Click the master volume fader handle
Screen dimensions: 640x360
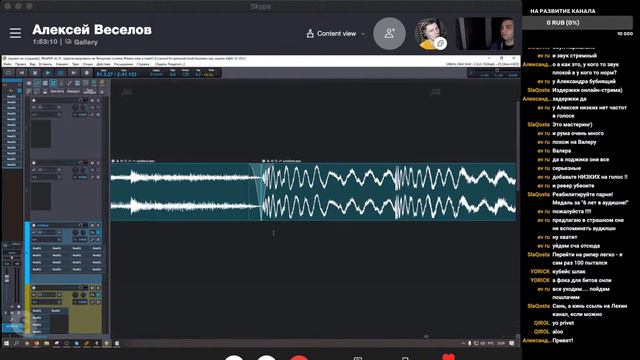7,278
